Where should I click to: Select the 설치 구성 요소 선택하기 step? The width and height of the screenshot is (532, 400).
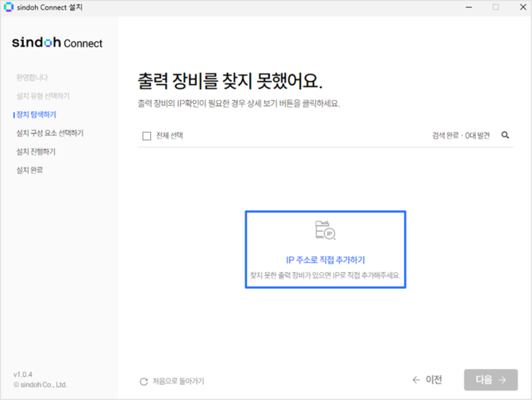(x=50, y=133)
